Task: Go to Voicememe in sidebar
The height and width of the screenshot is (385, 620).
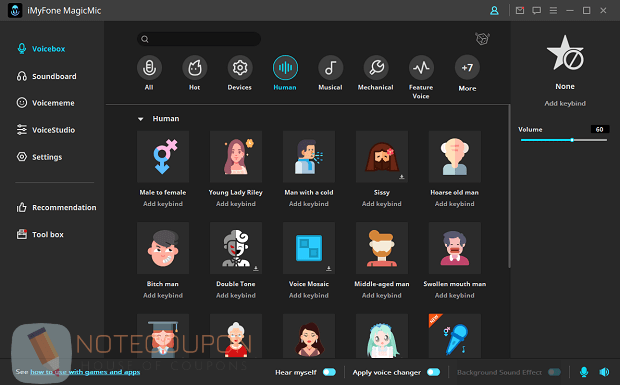Action: tap(45, 103)
